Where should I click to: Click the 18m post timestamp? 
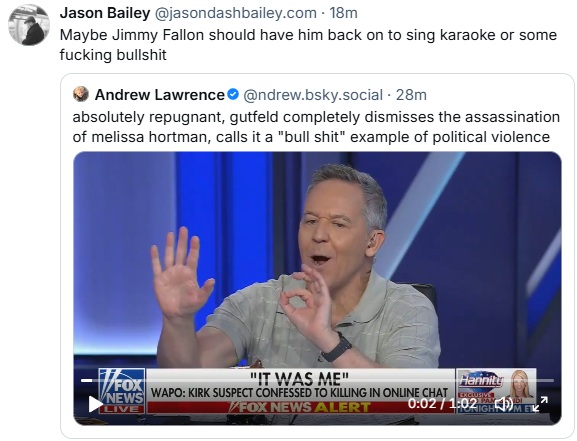coord(343,13)
